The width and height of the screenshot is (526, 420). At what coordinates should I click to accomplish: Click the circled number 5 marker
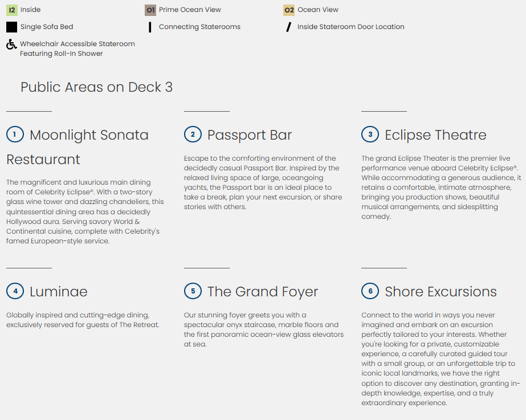[193, 291]
